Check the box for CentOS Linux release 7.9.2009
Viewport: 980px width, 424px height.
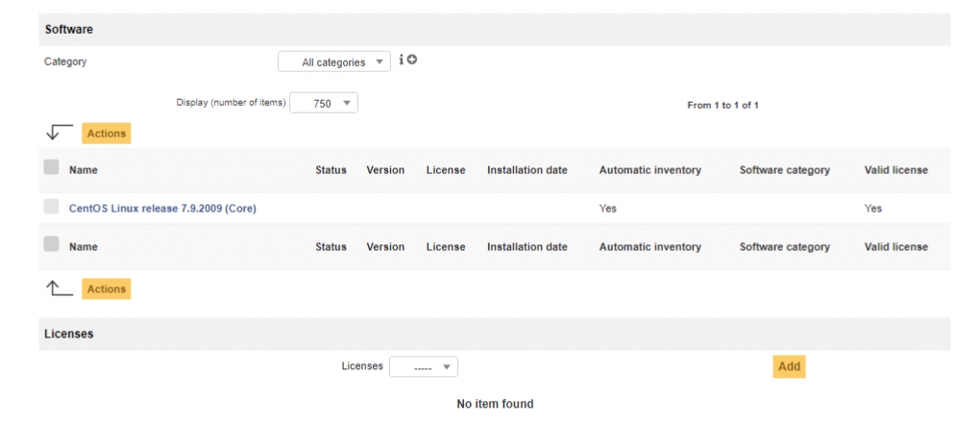51,207
